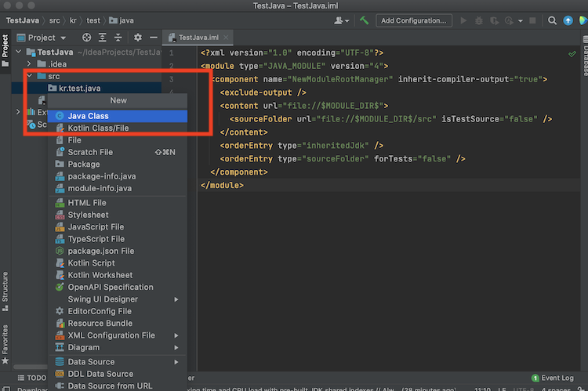
Task: Click the inspection green checkmark icon
Action: [572, 54]
